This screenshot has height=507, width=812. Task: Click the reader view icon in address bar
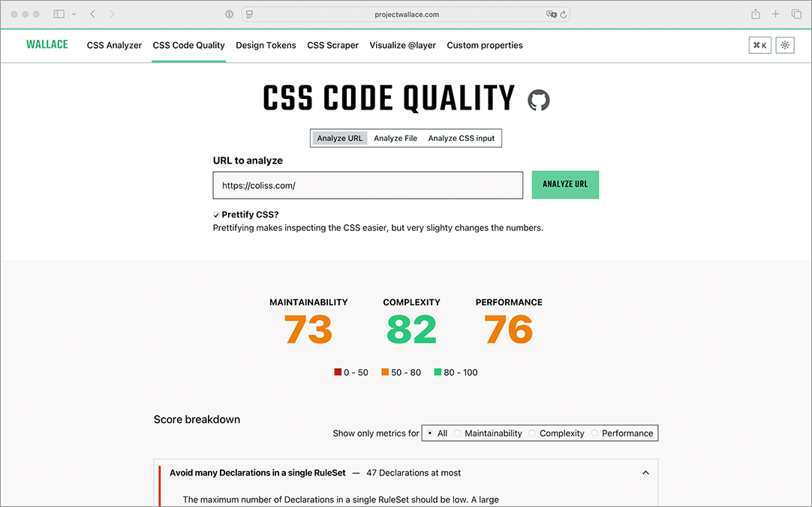click(250, 14)
